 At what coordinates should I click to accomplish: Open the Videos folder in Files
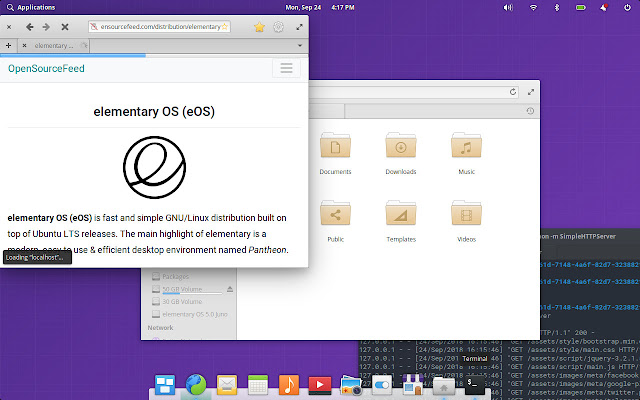pyautogui.click(x=467, y=221)
